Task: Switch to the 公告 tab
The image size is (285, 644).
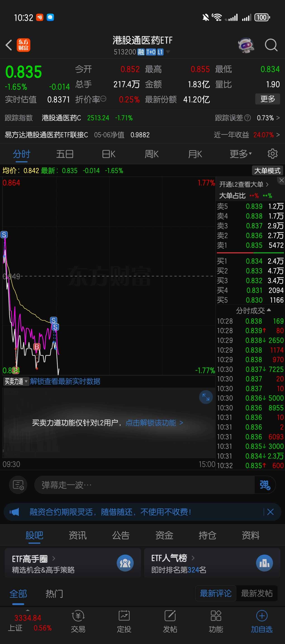Action: click(x=121, y=535)
